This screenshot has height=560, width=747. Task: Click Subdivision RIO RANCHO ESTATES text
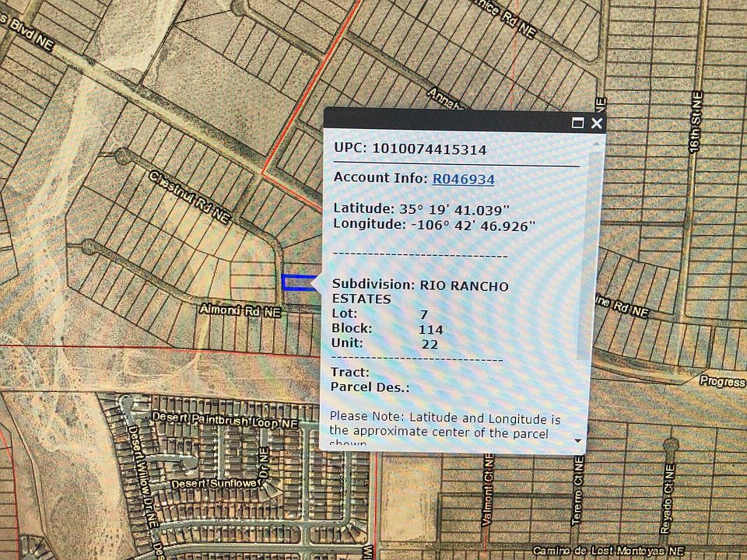(420, 292)
